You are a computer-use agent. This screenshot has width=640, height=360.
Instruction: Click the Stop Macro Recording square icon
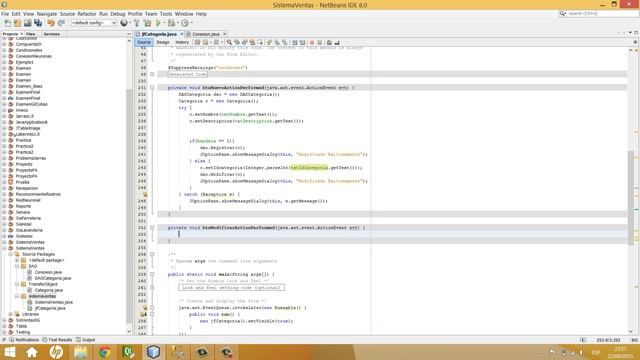tap(320, 42)
